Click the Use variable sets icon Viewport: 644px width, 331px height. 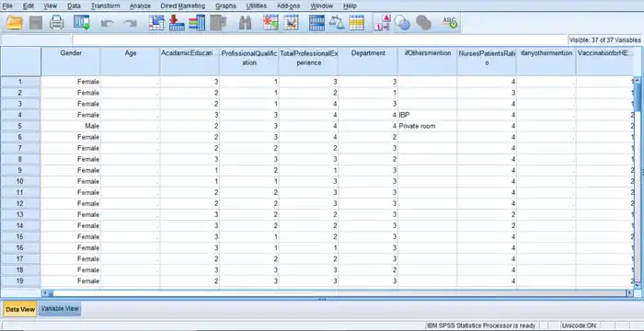(402, 23)
